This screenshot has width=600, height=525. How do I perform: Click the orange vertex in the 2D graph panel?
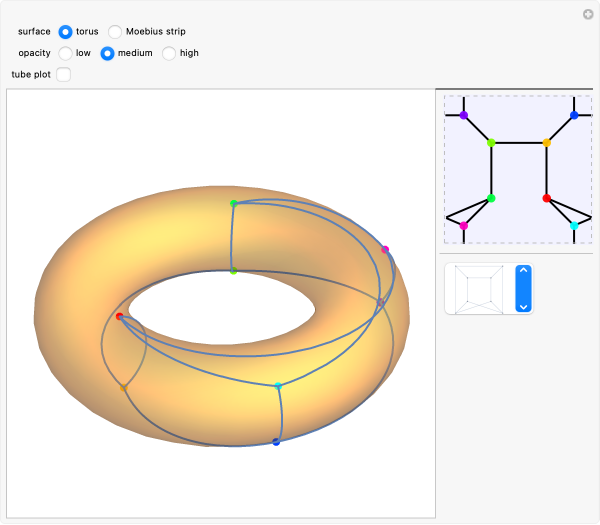point(547,143)
